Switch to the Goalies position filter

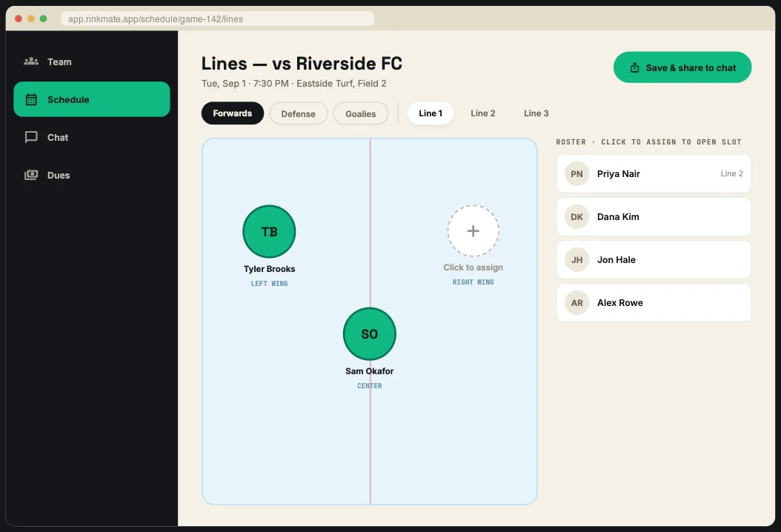coord(361,113)
